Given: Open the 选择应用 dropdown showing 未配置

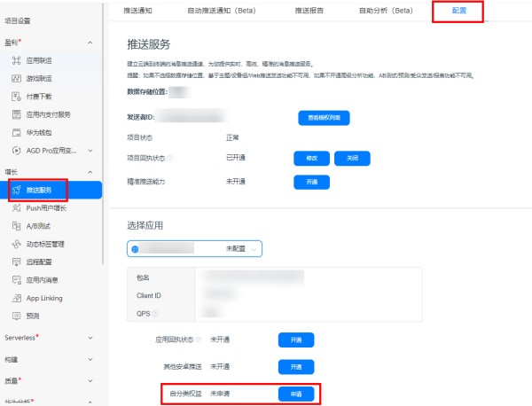Looking at the screenshot, I should pos(194,249).
